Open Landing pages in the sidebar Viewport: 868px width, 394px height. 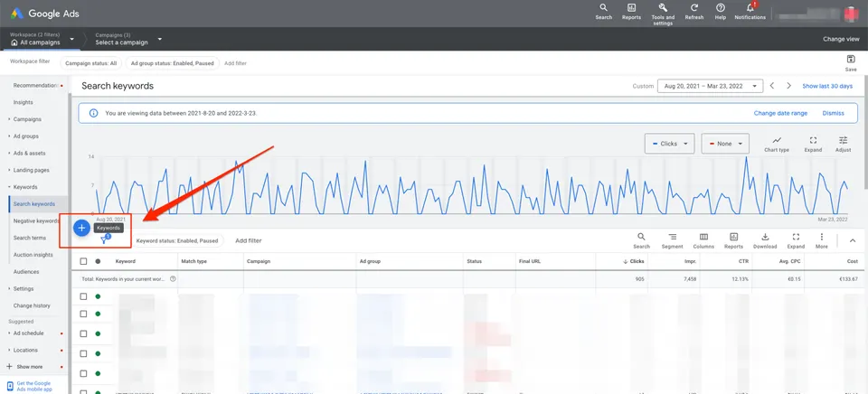29,170
